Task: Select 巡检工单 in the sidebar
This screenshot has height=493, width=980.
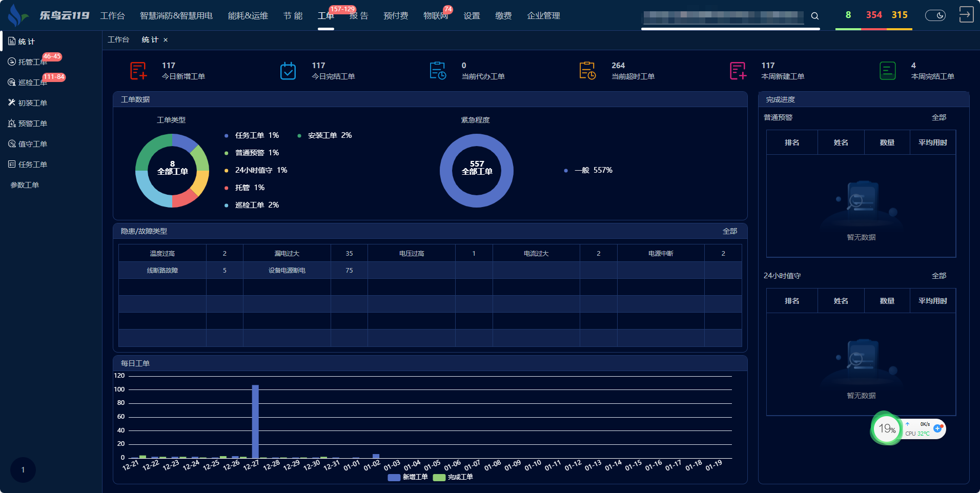Action: coord(32,83)
